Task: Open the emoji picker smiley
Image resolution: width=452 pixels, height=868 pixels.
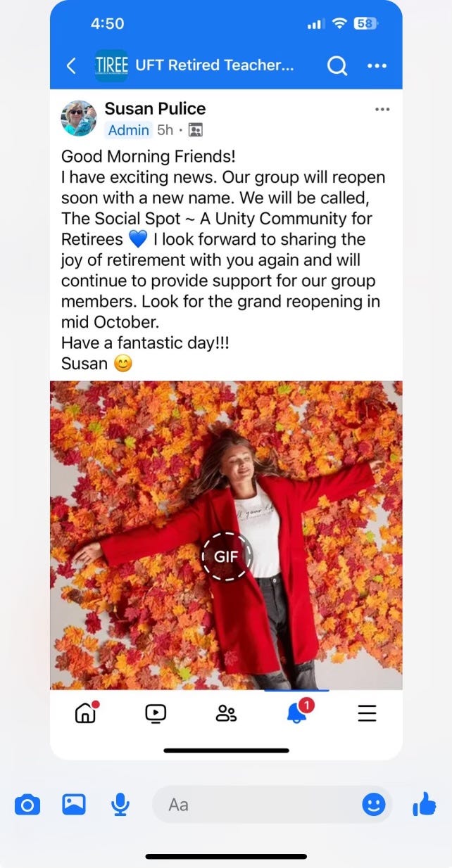Action: (x=374, y=804)
